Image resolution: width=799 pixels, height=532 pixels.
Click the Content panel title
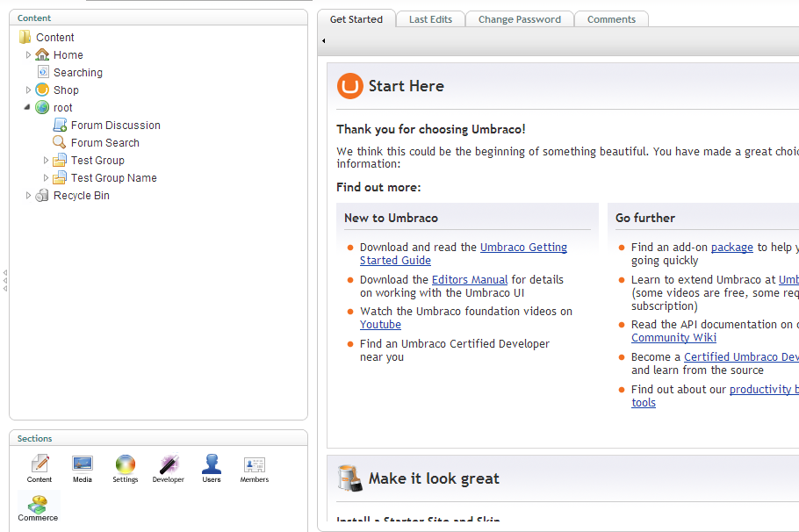(x=34, y=18)
